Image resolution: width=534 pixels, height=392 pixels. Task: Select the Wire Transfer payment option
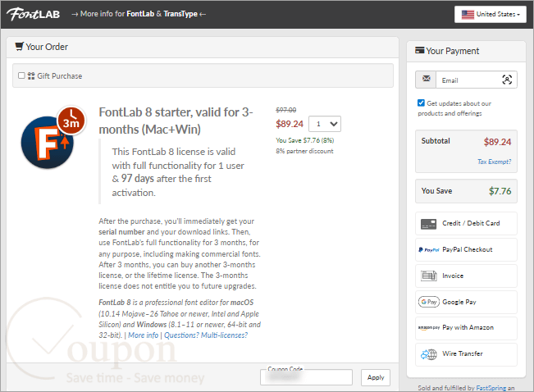click(466, 354)
